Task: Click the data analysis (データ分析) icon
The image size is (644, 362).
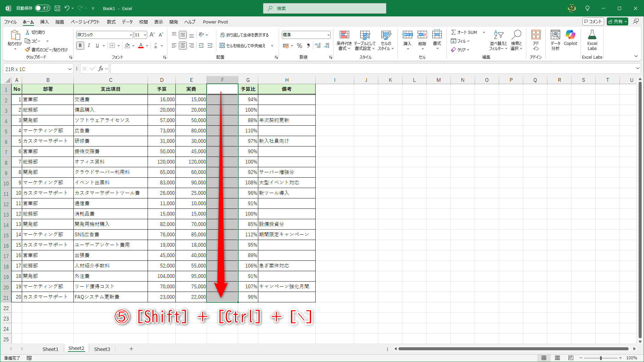Action: click(555, 40)
